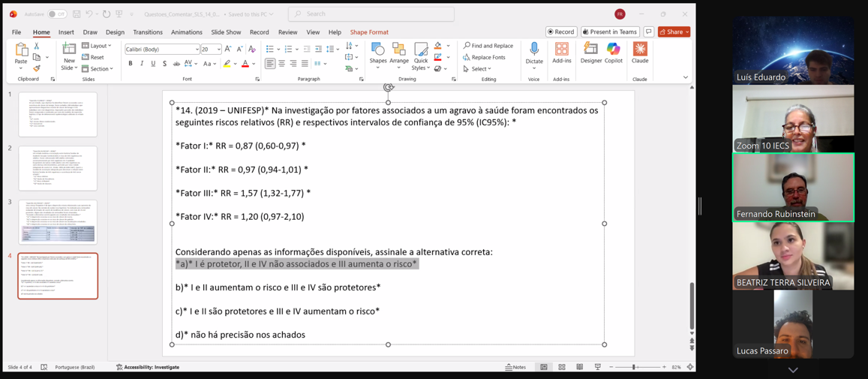Screen dimensions: 868x379
Task: Increase list indent level
Action: point(319,49)
